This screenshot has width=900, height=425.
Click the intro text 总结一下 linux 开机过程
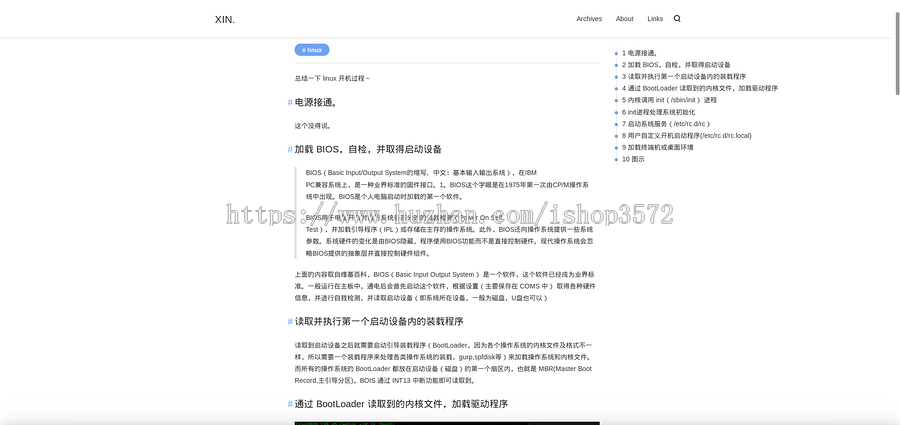point(332,78)
